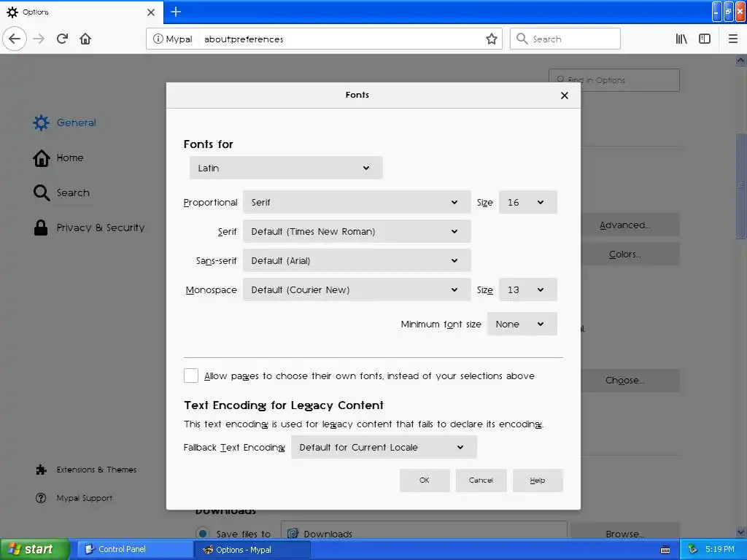Go back with the browser back arrow
Screen dimensions: 747x560
click(x=15, y=39)
